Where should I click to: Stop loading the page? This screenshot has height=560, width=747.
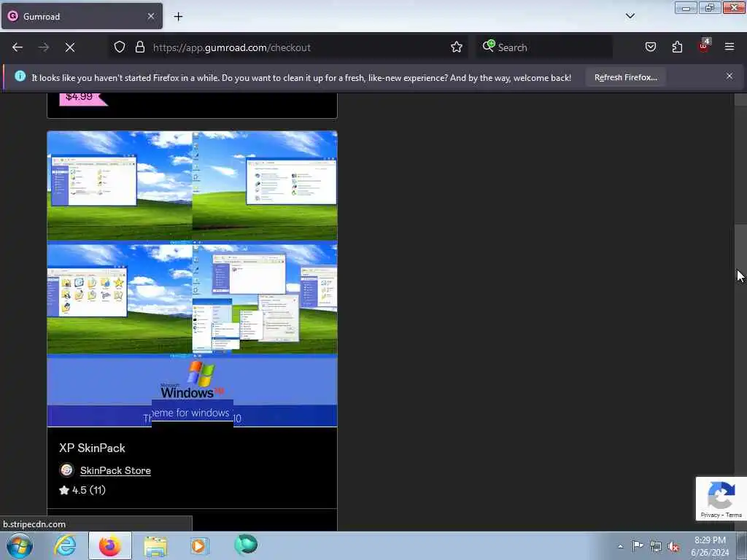[x=70, y=47]
